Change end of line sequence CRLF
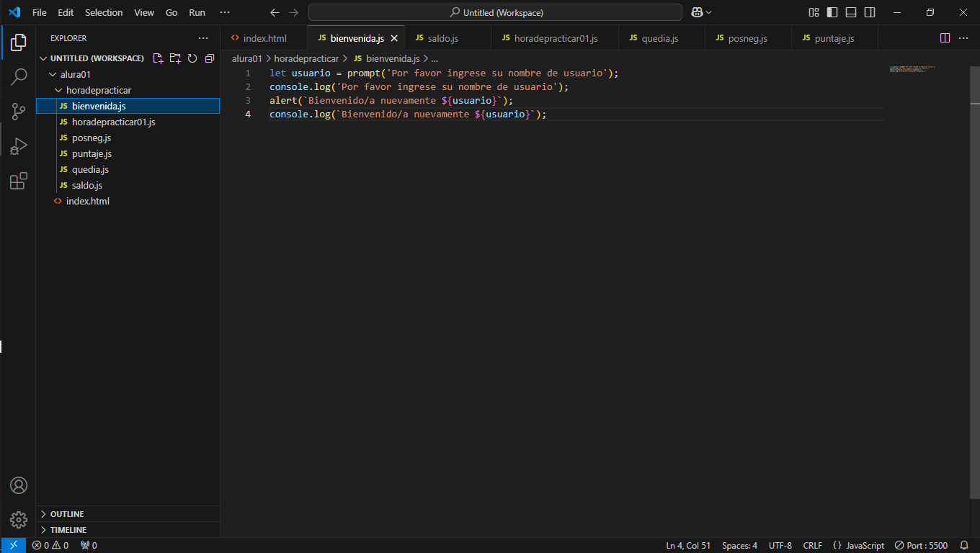 pos(812,545)
